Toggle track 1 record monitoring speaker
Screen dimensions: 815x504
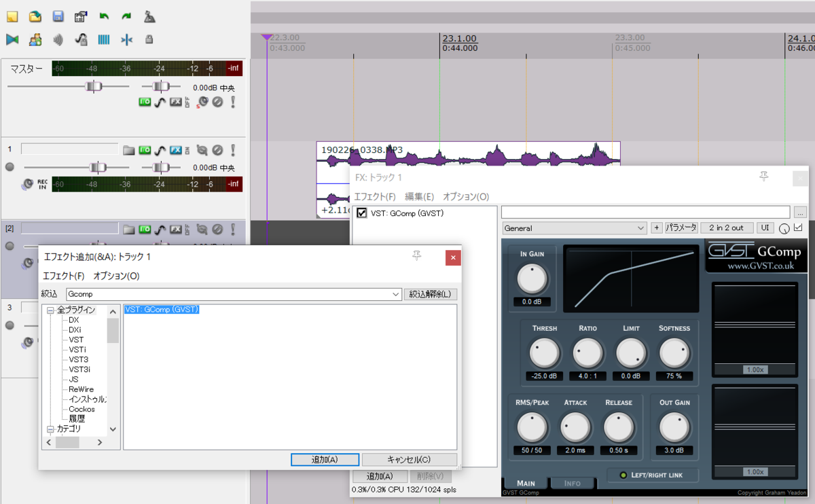click(28, 183)
